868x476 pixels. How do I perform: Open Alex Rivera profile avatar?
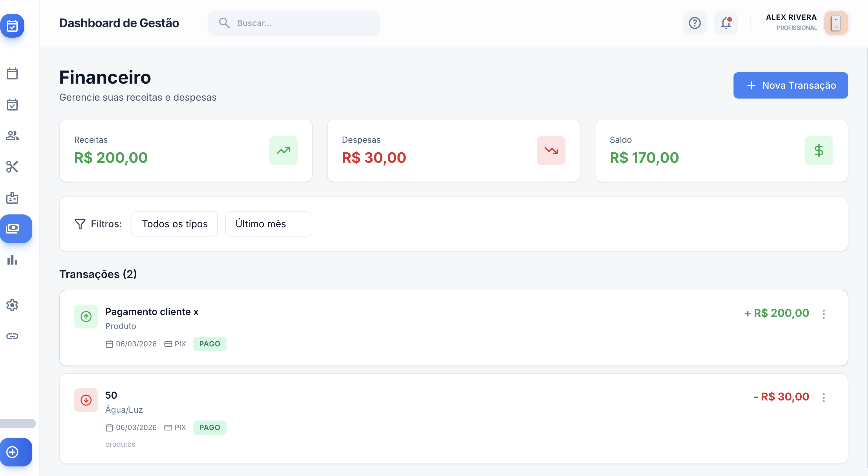tap(836, 23)
